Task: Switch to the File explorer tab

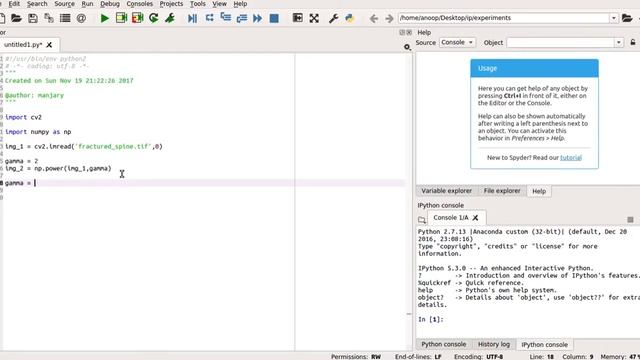Action: pyautogui.click(x=502, y=191)
